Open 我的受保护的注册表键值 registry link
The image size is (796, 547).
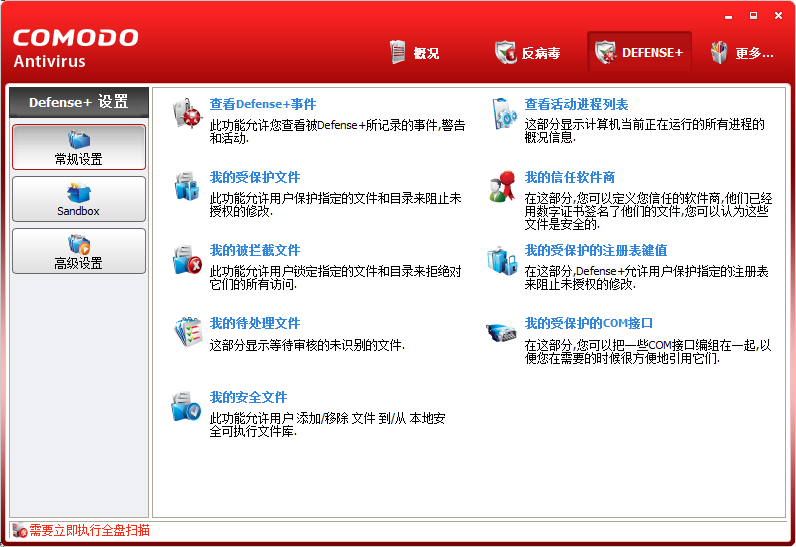click(x=595, y=250)
